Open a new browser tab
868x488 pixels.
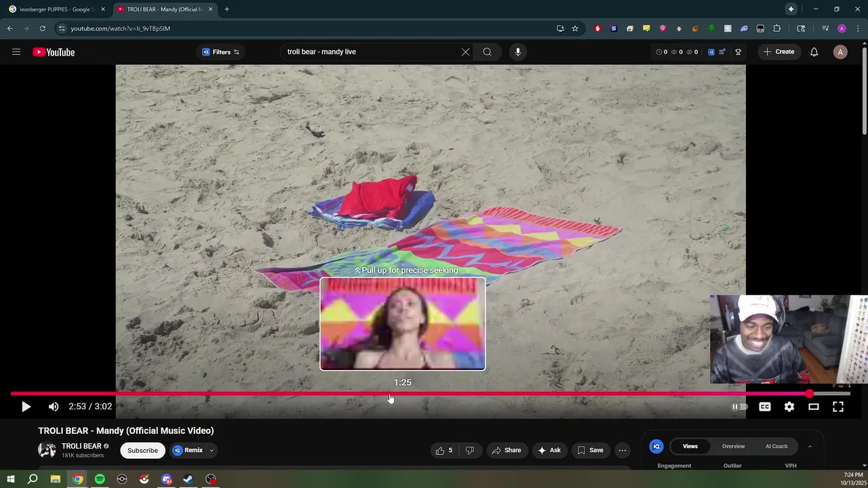pos(226,9)
